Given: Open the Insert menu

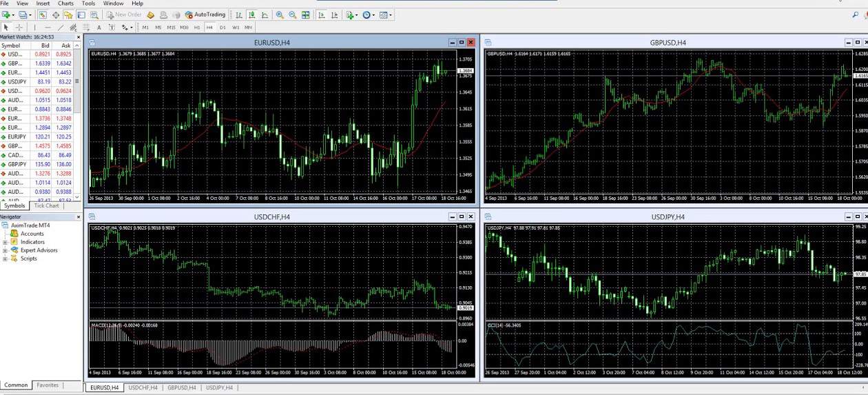Looking at the screenshot, I should click(x=43, y=3).
